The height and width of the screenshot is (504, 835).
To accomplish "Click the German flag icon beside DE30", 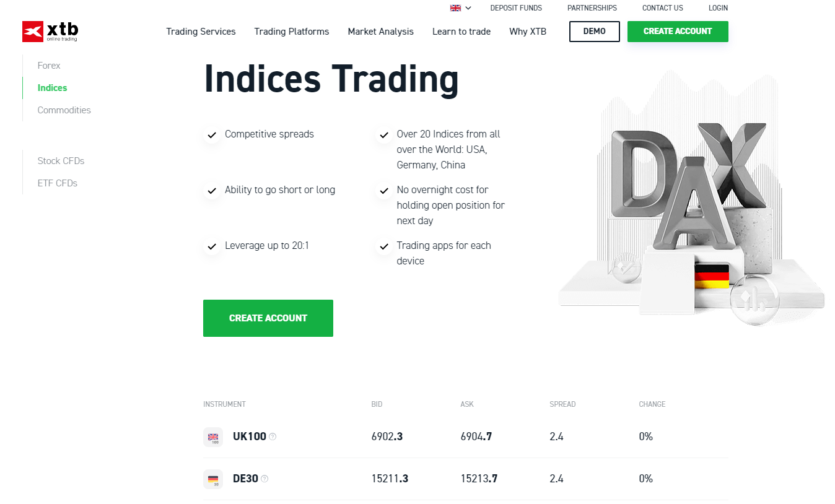I will click(x=213, y=479).
